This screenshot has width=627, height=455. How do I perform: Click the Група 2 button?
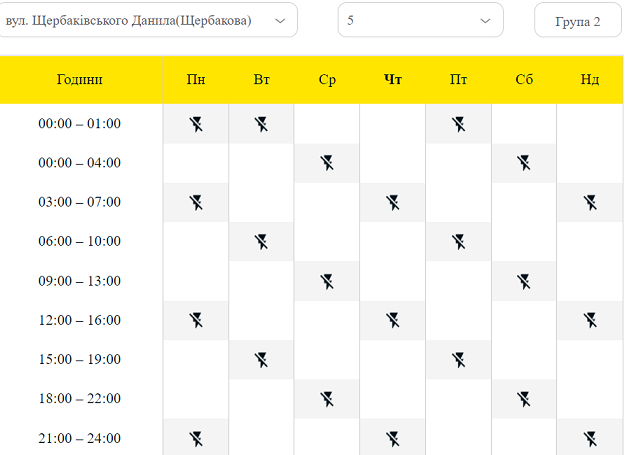click(x=577, y=21)
